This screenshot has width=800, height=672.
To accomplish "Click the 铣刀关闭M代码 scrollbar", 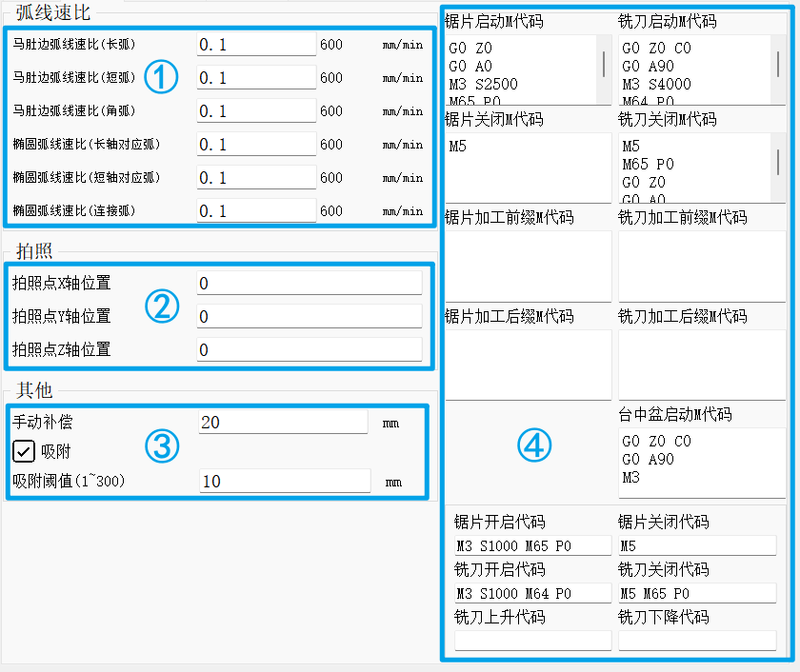I will (778, 162).
